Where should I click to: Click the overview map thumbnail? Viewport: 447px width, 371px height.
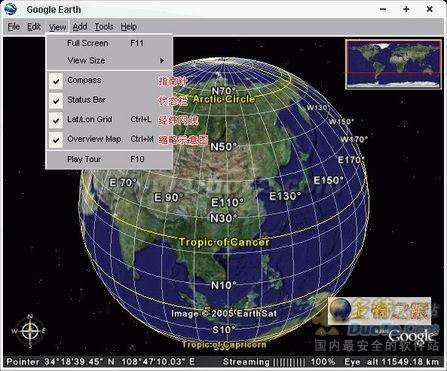click(x=393, y=64)
